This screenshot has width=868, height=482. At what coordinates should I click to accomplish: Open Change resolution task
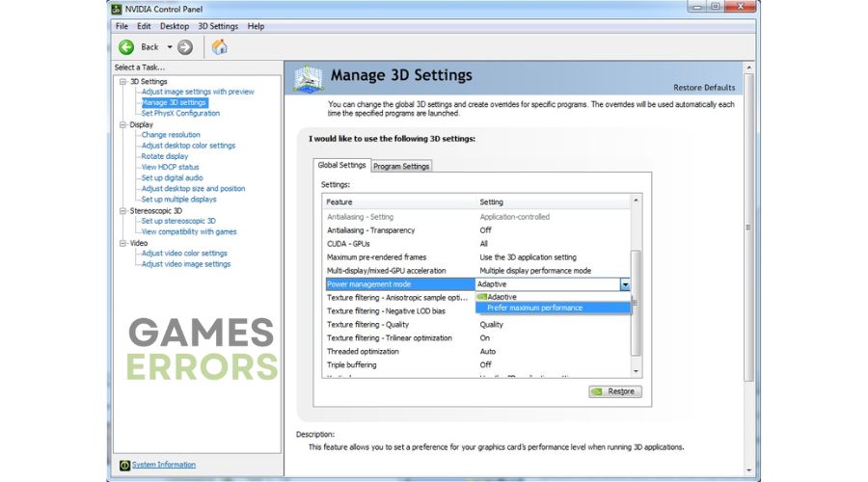(171, 134)
